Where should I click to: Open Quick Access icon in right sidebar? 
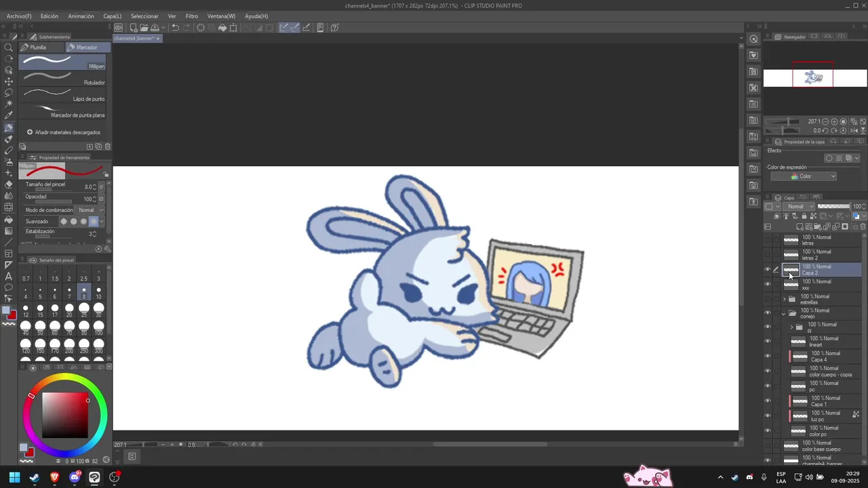pyautogui.click(x=753, y=39)
